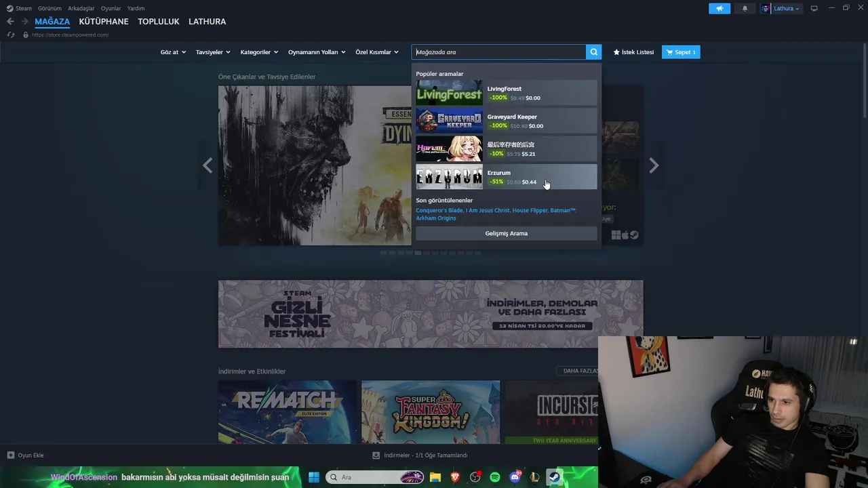Open the Rematch Elite Edition tile

(x=288, y=412)
